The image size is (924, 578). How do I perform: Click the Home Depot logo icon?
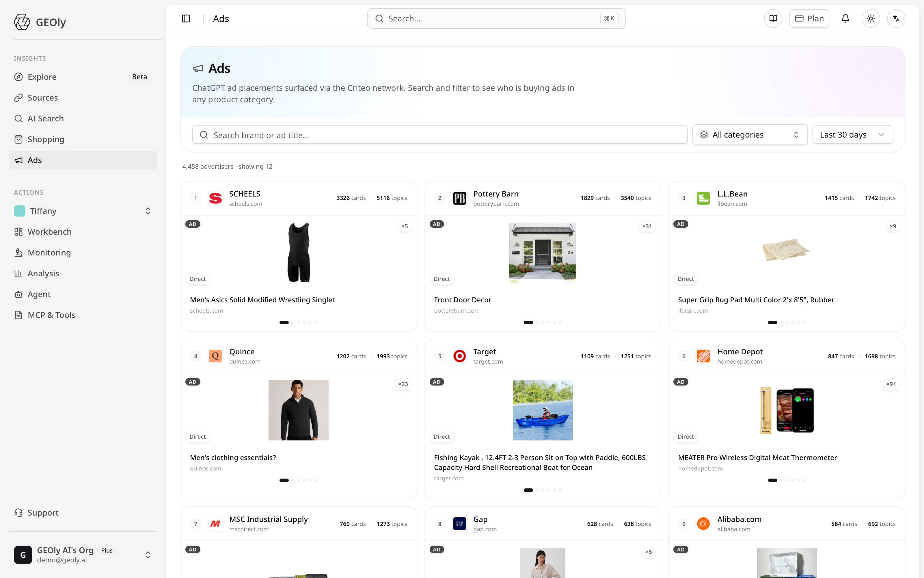[703, 356]
